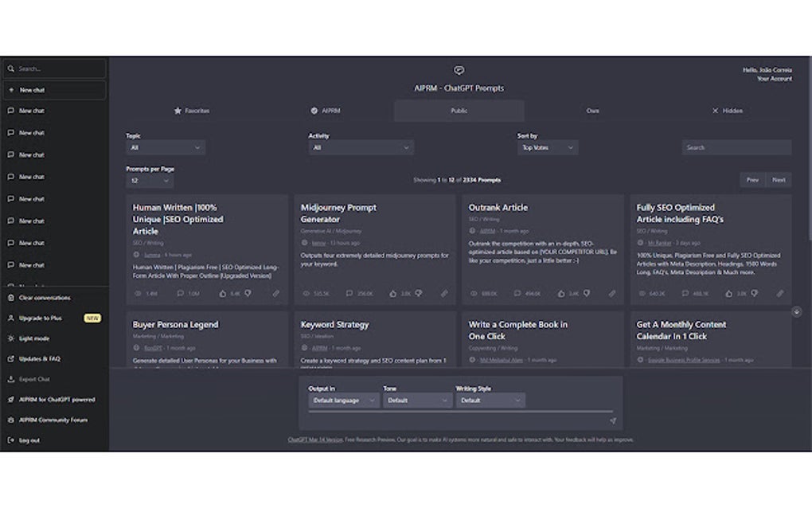Click thumbs up on Fully SEO Optimized Article

(x=728, y=294)
